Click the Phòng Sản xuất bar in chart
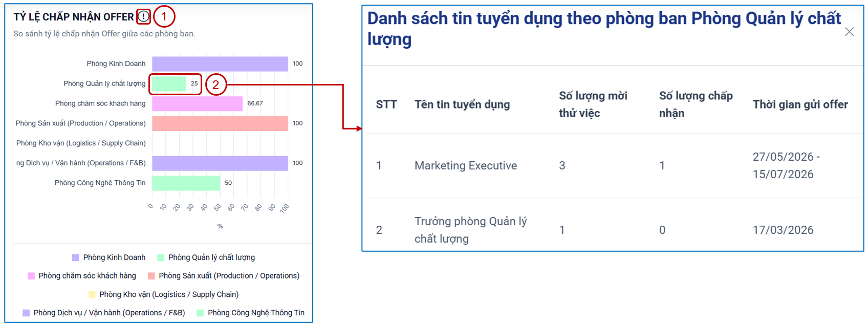The image size is (868, 324). pyautogui.click(x=220, y=123)
